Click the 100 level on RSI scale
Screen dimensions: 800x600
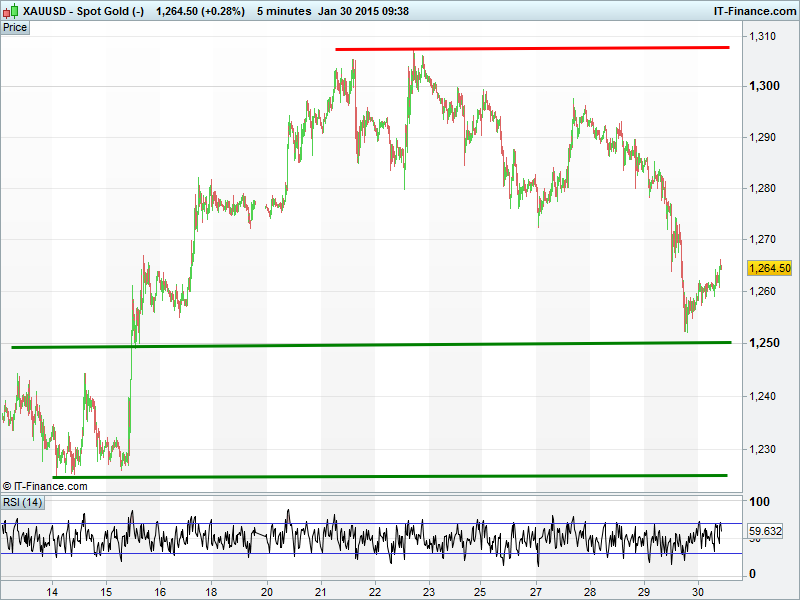click(x=759, y=501)
